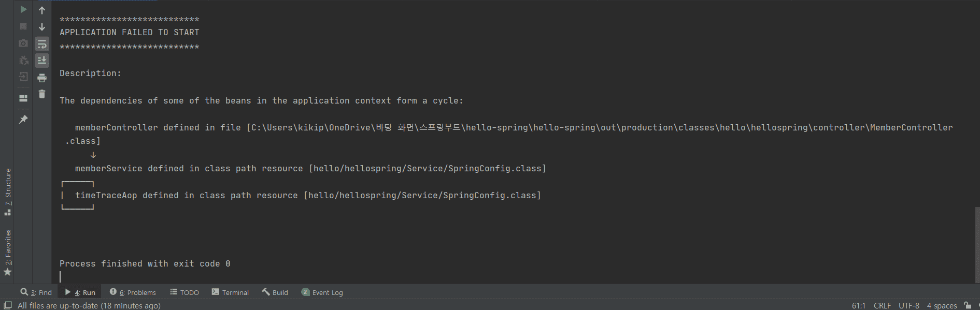
Task: Open the Structure side panel
Action: (8, 191)
